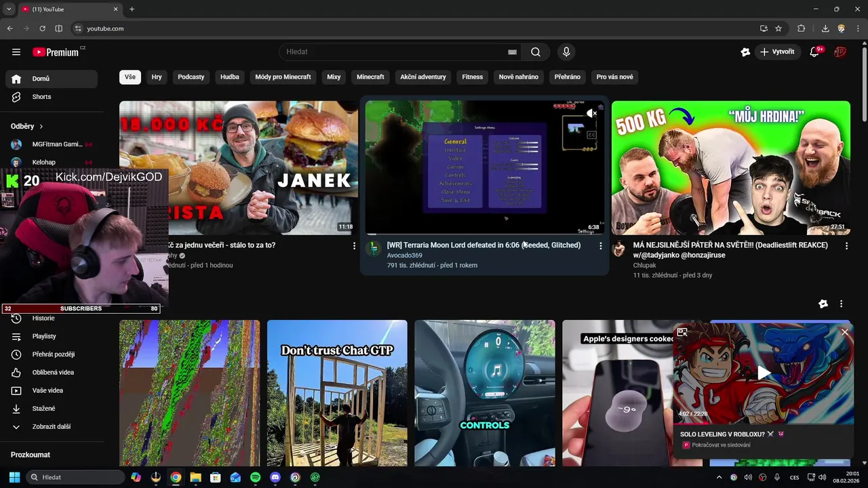Open the virtual keyboard icon in search box
Viewport: 868px width, 488px height.
[512, 52]
